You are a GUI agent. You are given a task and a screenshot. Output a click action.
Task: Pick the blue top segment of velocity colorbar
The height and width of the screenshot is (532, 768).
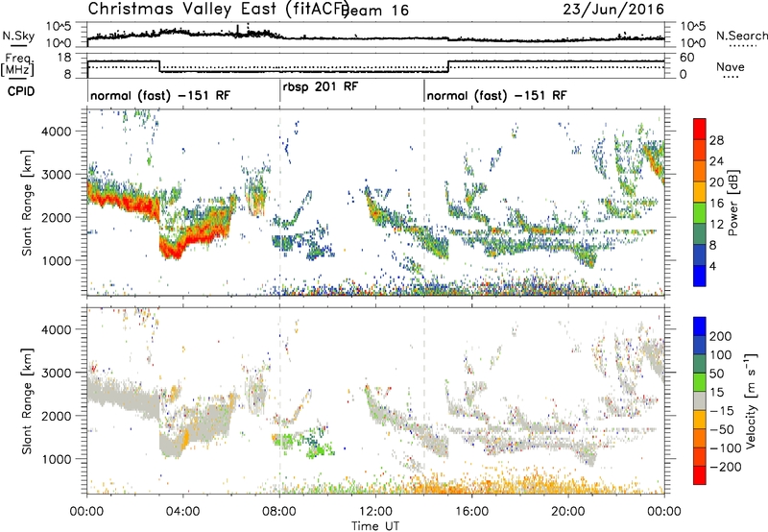click(x=700, y=326)
